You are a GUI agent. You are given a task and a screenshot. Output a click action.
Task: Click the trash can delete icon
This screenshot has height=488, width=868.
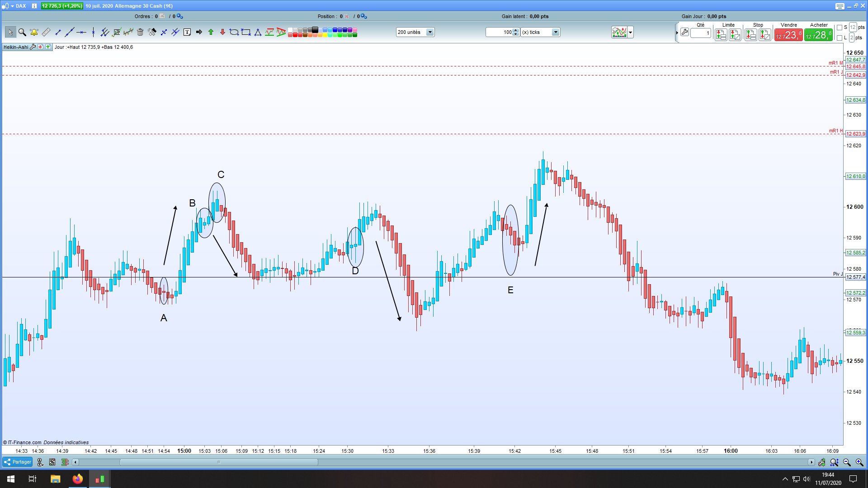pos(140,32)
